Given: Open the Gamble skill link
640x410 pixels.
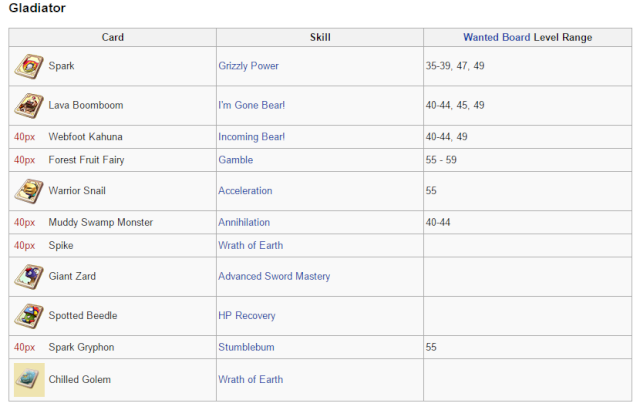Looking at the screenshot, I should [236, 160].
